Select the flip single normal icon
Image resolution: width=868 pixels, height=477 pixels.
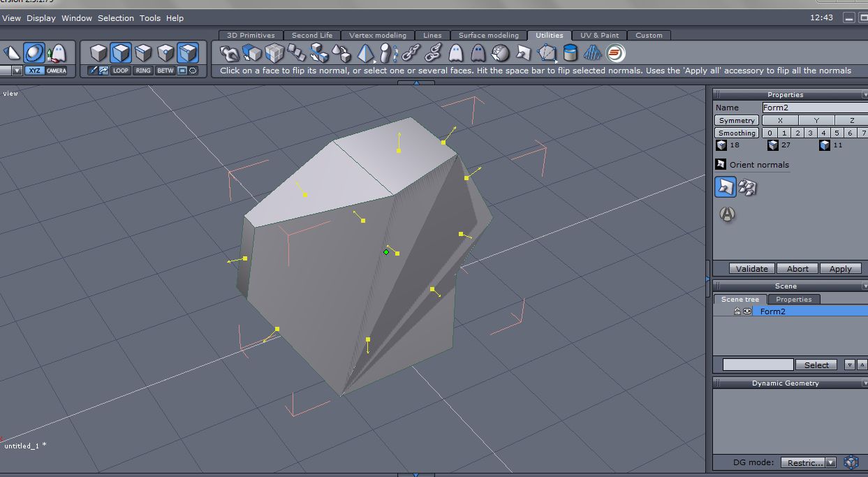(726, 186)
